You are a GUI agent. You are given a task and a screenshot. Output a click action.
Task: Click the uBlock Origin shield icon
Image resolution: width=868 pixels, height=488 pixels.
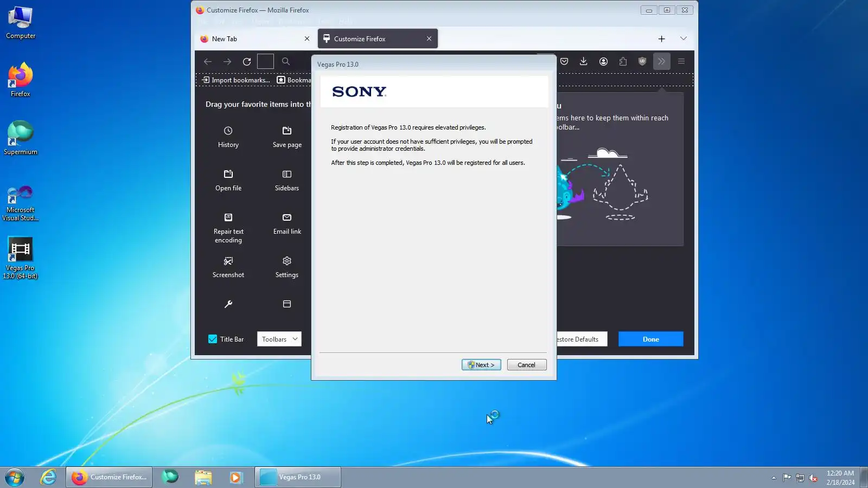click(x=642, y=61)
